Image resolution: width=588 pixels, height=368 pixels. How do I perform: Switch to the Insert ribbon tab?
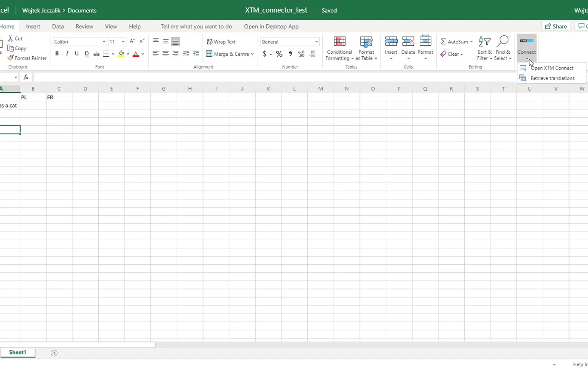click(33, 26)
